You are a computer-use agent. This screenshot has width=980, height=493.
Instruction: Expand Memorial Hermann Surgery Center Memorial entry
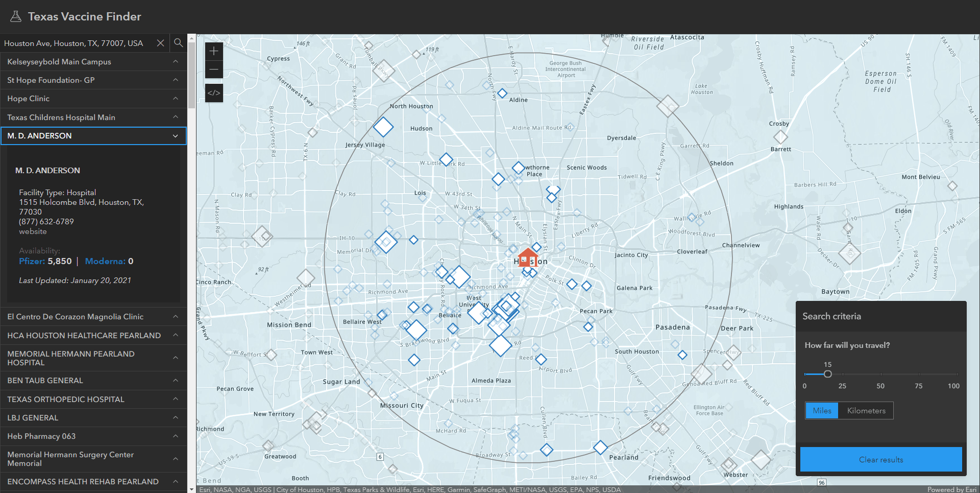pyautogui.click(x=93, y=459)
